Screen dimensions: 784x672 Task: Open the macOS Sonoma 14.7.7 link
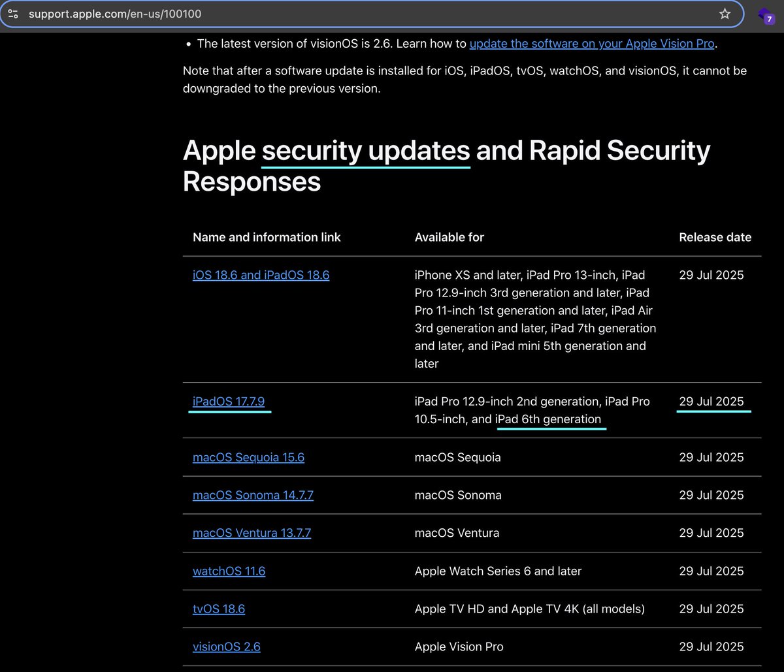click(x=253, y=495)
